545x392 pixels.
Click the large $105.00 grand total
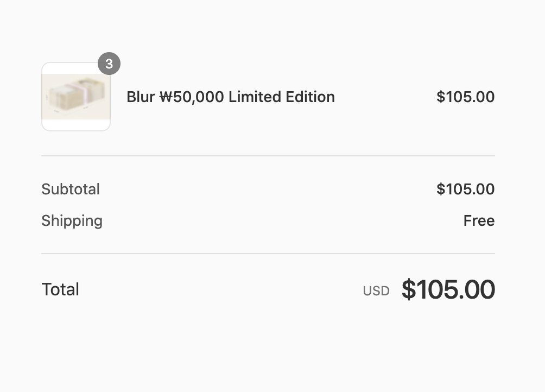click(448, 289)
